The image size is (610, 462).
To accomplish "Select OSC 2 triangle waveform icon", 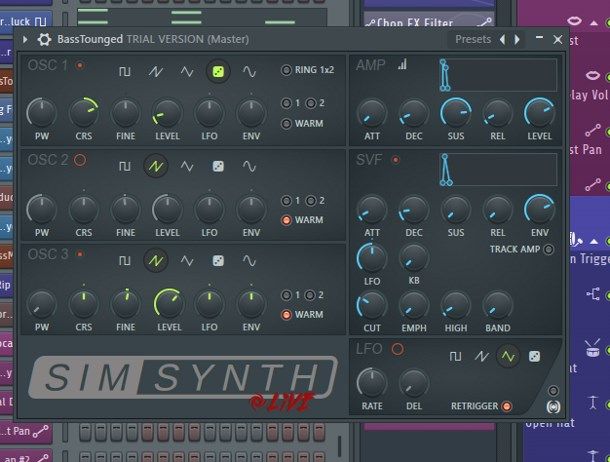I will pyautogui.click(x=187, y=166).
